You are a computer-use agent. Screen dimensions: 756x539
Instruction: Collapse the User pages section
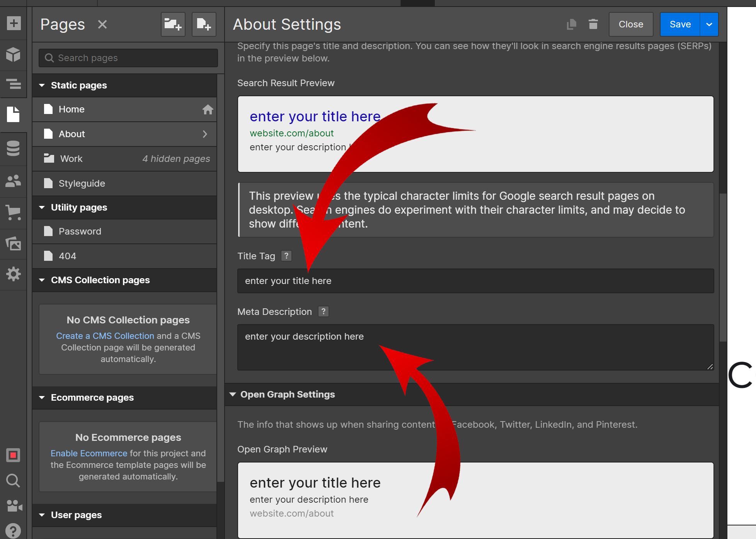pyautogui.click(x=42, y=515)
